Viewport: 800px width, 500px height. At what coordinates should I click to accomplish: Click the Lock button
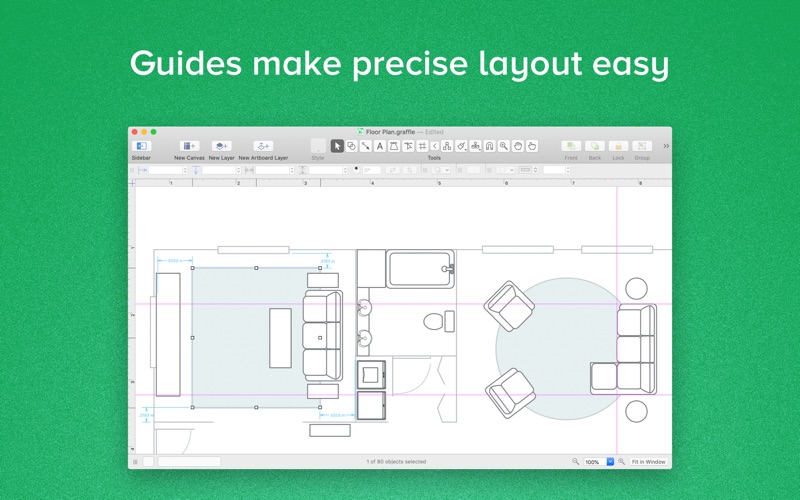[618, 146]
